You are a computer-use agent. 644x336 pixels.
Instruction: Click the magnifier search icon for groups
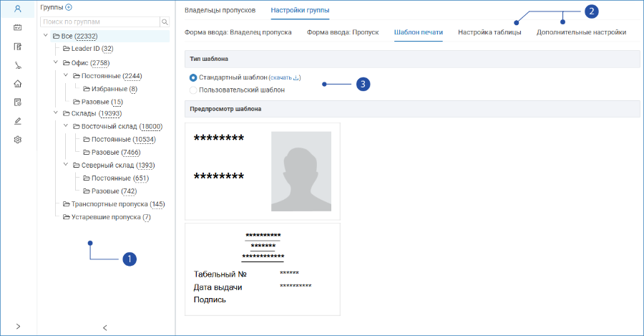pos(165,21)
